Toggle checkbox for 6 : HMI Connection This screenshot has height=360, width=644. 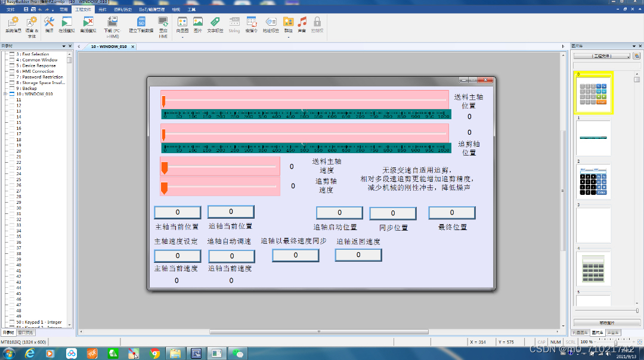pyautogui.click(x=12, y=72)
